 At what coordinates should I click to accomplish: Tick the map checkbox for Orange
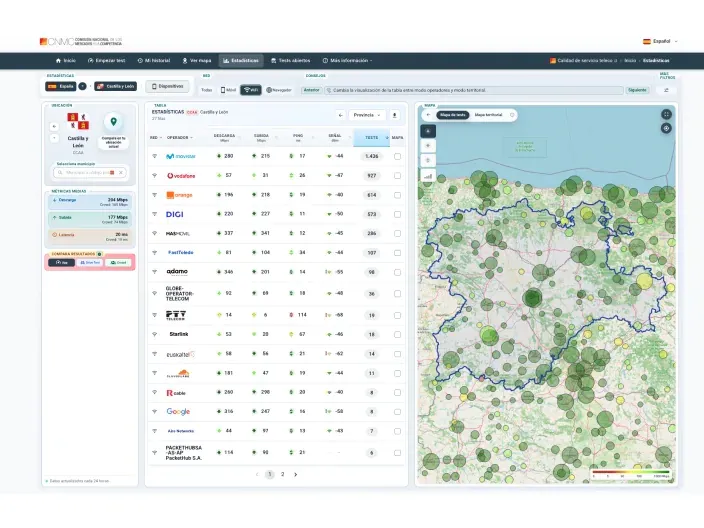[397, 195]
